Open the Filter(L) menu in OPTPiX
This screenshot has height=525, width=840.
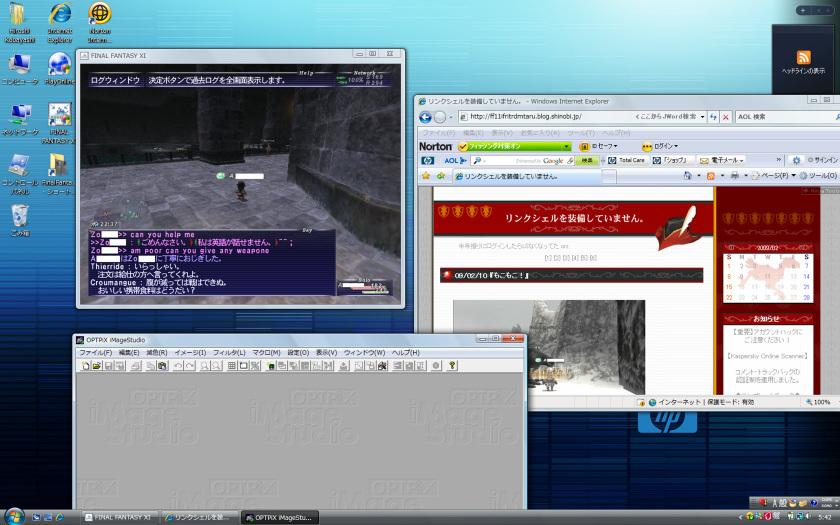click(229, 352)
